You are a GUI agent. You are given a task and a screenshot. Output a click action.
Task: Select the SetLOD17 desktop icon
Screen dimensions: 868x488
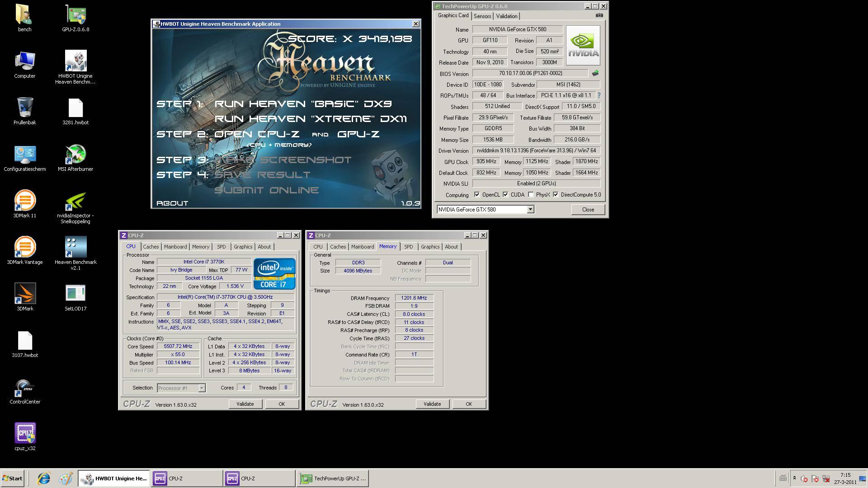coord(75,297)
